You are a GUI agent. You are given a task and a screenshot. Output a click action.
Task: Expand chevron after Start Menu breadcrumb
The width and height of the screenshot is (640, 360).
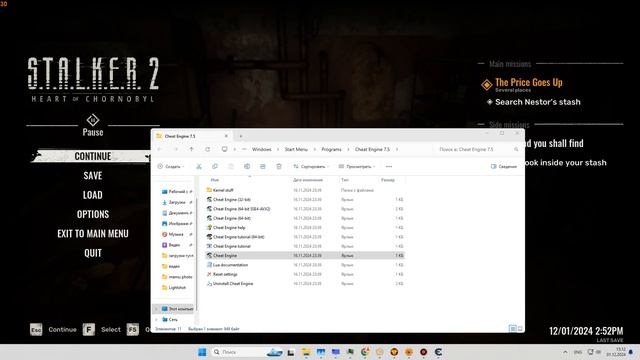(x=315, y=149)
